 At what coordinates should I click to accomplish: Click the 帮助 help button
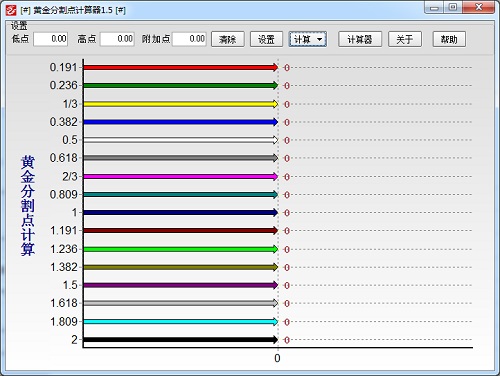[x=449, y=39]
